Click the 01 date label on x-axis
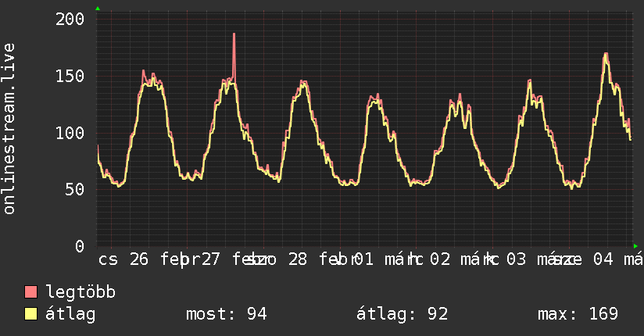This screenshot has height=336, width=644. (364, 259)
